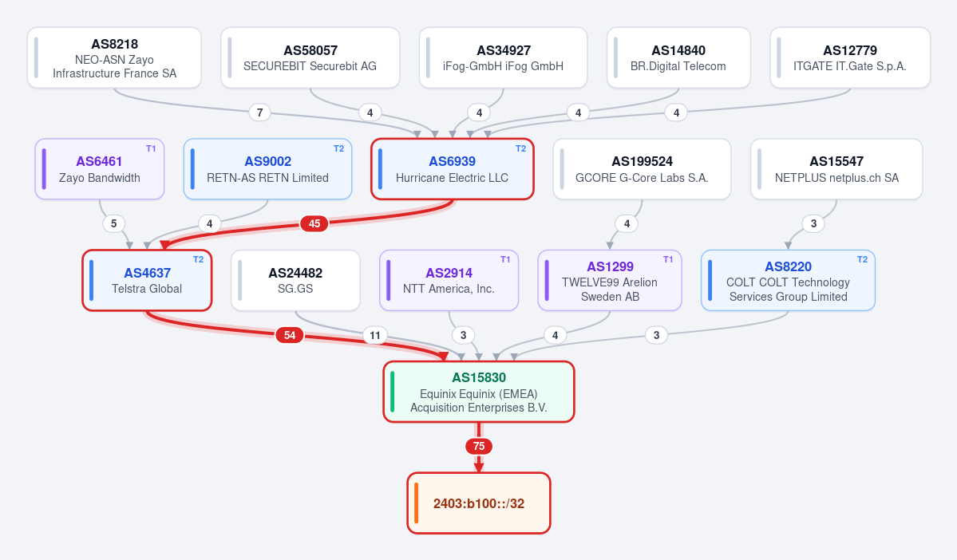Select the AS12779 ITGATE node
This screenshot has height=560, width=957.
tap(850, 58)
